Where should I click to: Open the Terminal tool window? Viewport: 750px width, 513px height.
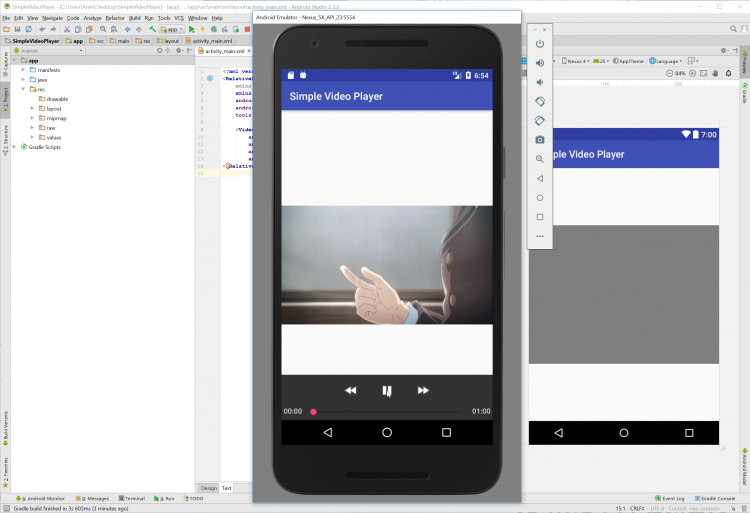tap(131, 498)
